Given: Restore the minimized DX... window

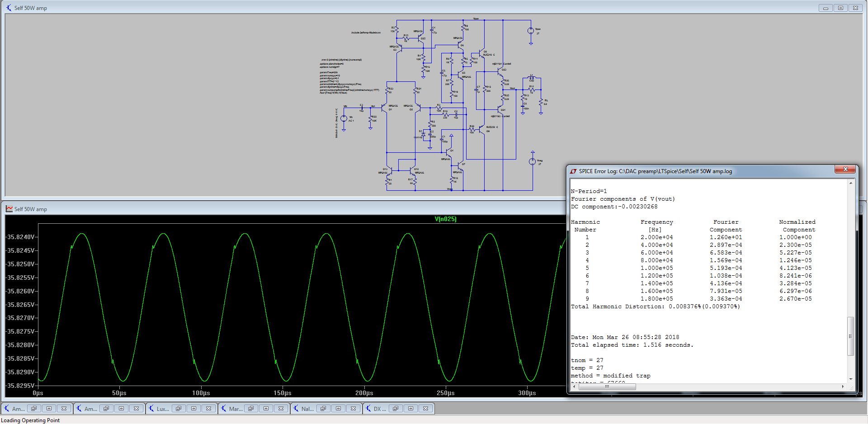Looking at the screenshot, I should click(x=396, y=409).
